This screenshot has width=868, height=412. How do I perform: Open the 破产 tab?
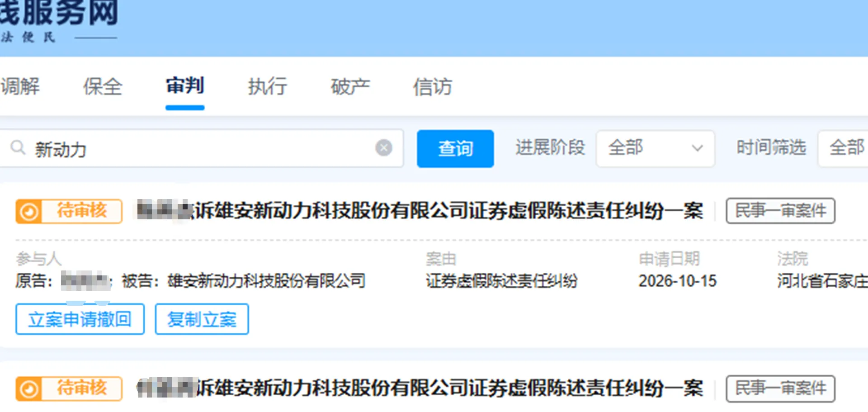coord(350,86)
